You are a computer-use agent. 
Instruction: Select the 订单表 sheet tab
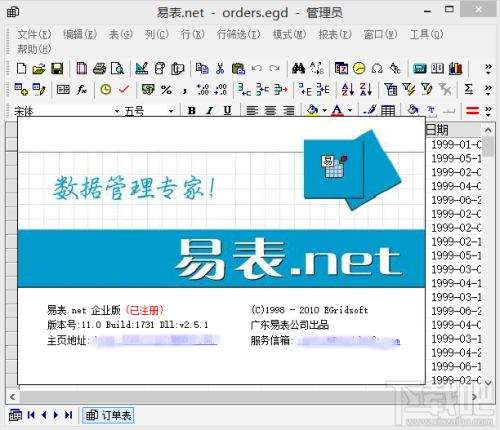point(108,415)
